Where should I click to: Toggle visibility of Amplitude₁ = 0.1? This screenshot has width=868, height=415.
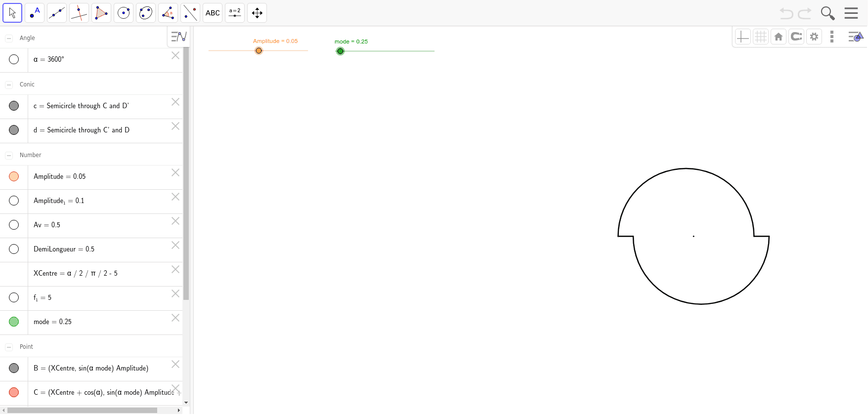click(14, 201)
